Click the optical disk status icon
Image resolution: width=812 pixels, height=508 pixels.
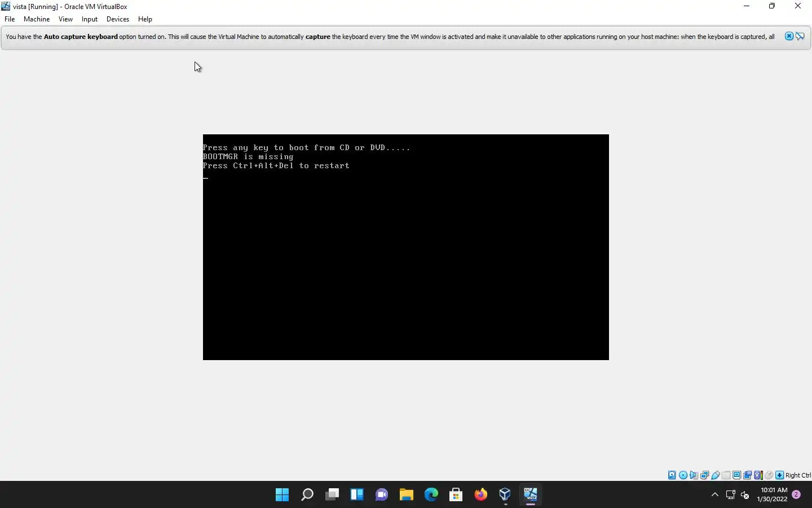click(x=683, y=475)
